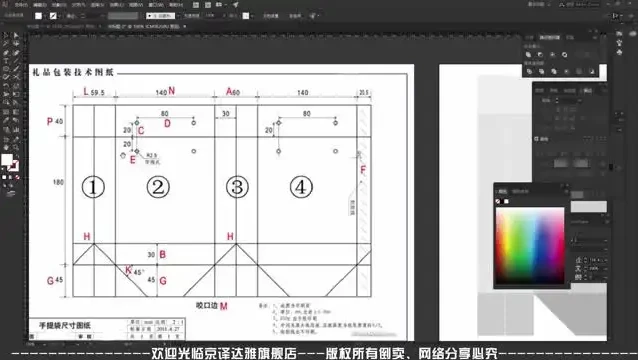Open brush definition dropdown in control bar
Viewport: 638px width, 360px height.
[x=178, y=15]
